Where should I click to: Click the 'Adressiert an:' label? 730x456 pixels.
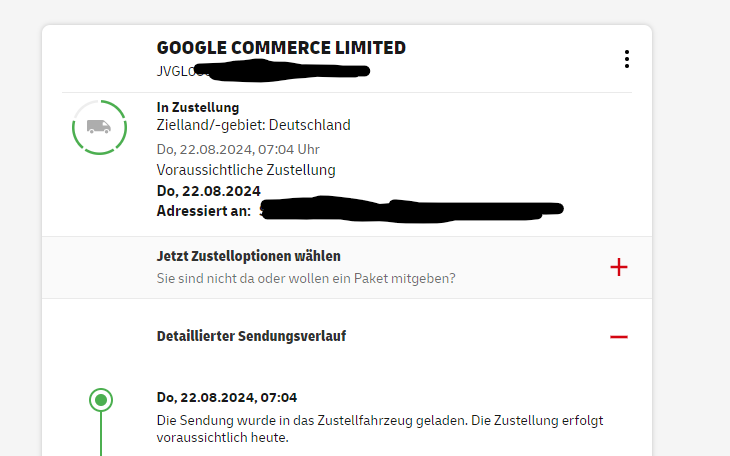(204, 211)
